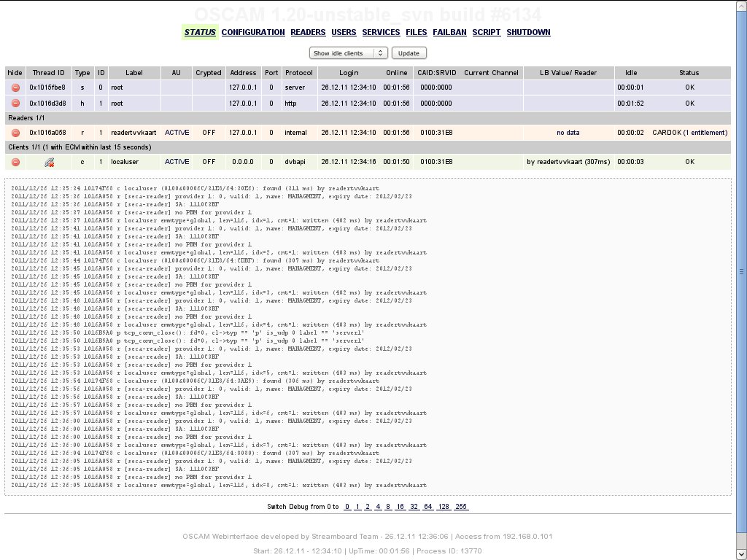Hide the server row 0x1015fbe8
The image size is (747, 560).
click(15, 87)
